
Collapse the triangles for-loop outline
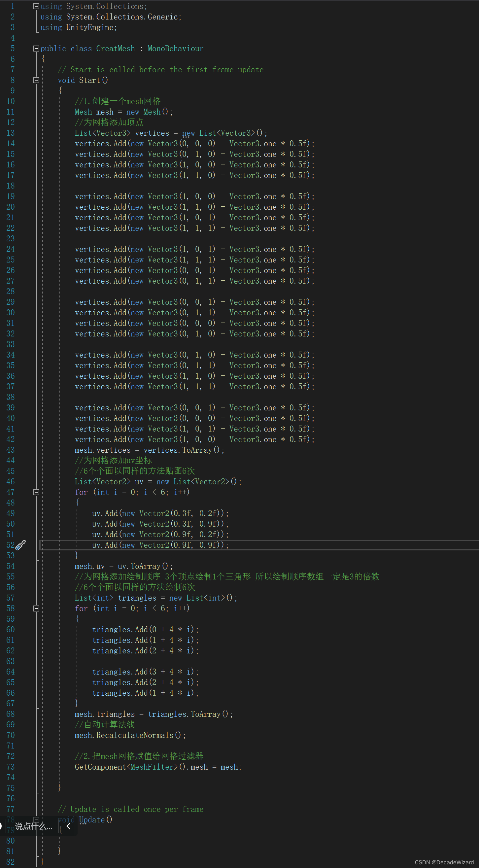pos(36,608)
